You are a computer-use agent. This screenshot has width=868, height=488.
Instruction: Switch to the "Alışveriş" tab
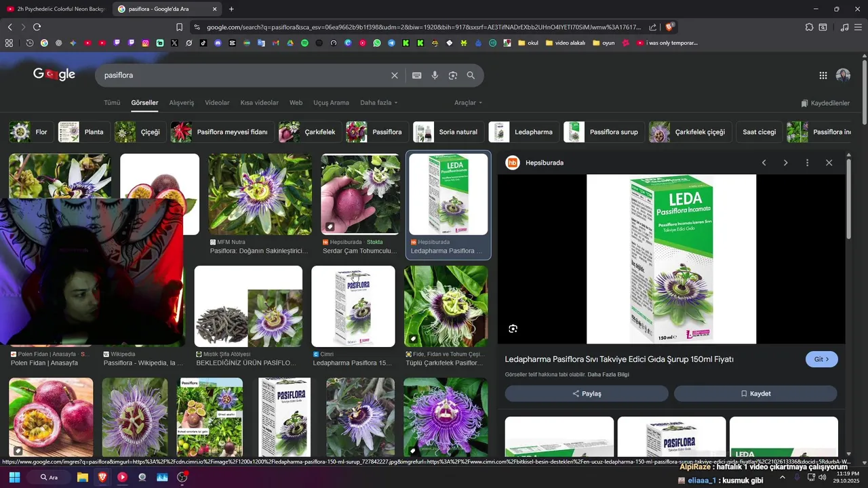(181, 103)
